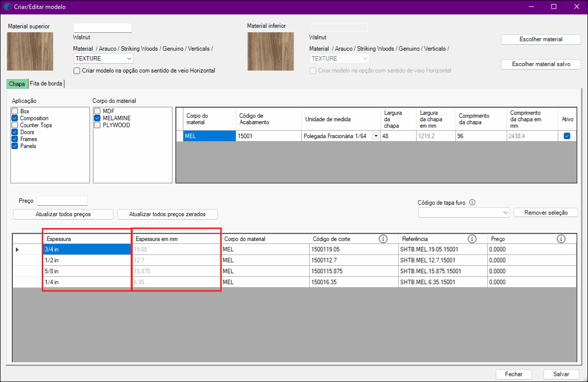Click the Código de Acabamento cell 15001
588x382 pixels.
268,136
